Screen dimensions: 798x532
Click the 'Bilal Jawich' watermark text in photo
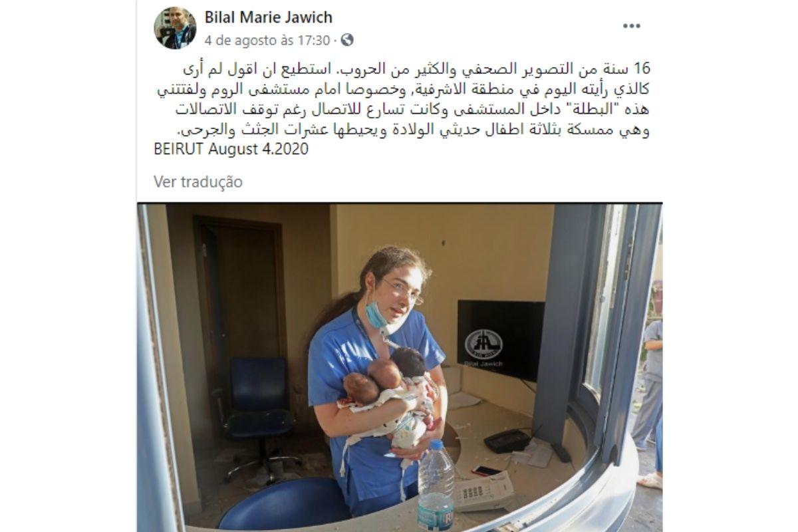point(483,364)
